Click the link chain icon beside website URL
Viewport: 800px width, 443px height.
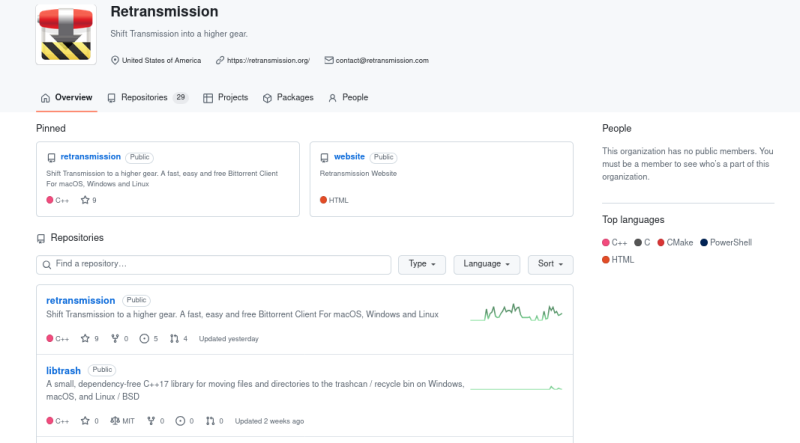click(x=220, y=60)
